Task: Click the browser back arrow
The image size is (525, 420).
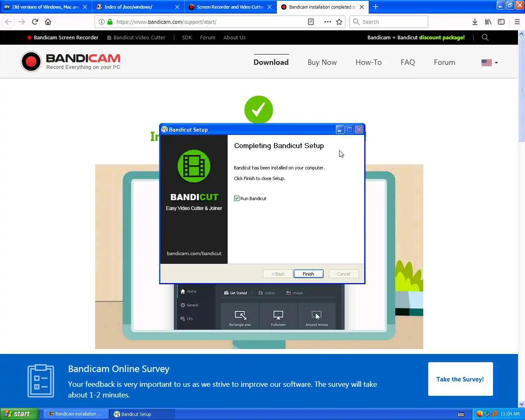Action: [8, 22]
